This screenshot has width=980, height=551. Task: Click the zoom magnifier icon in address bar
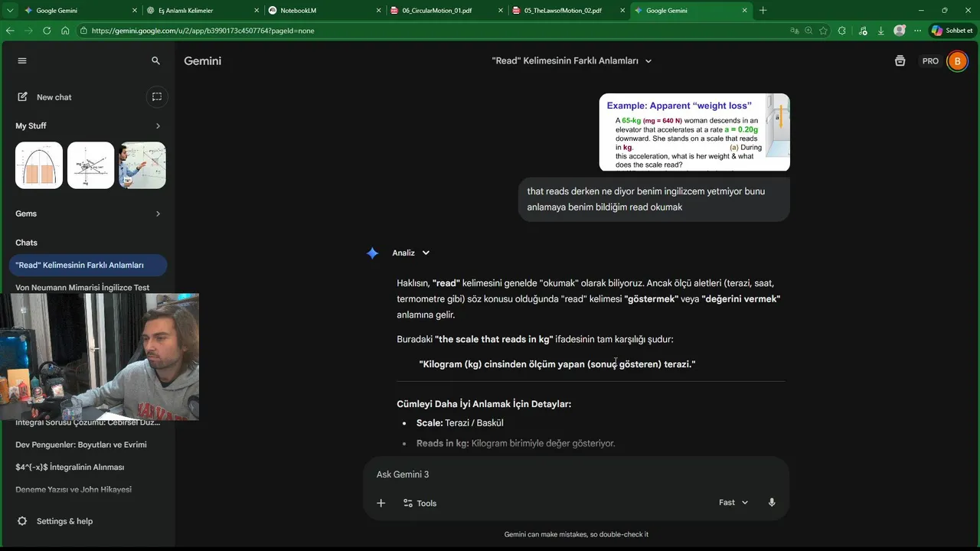coord(808,31)
